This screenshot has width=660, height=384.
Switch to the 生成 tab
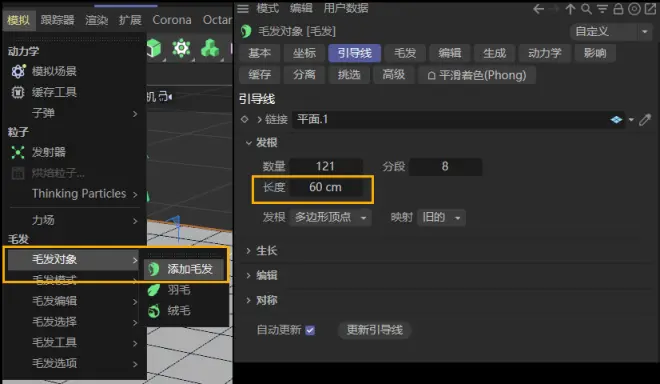(x=494, y=53)
